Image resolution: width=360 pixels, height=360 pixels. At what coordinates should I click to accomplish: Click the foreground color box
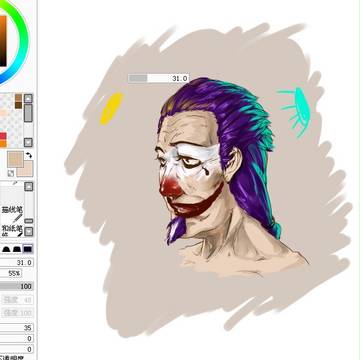(x=15, y=159)
